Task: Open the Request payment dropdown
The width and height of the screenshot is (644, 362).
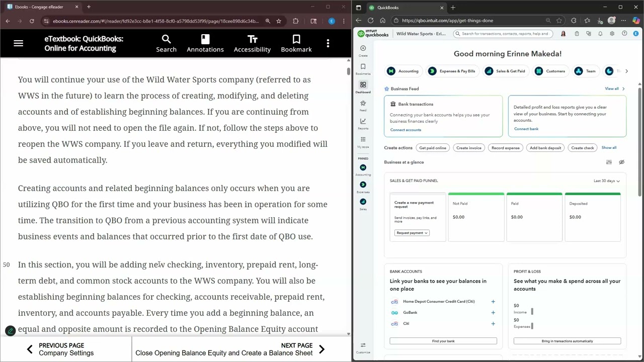Action: [412, 233]
